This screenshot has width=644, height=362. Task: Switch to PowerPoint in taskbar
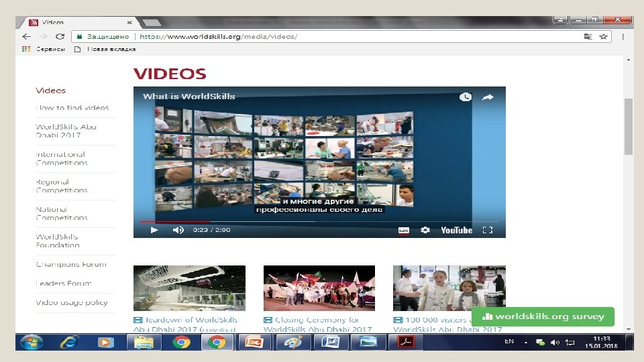pos(254,342)
